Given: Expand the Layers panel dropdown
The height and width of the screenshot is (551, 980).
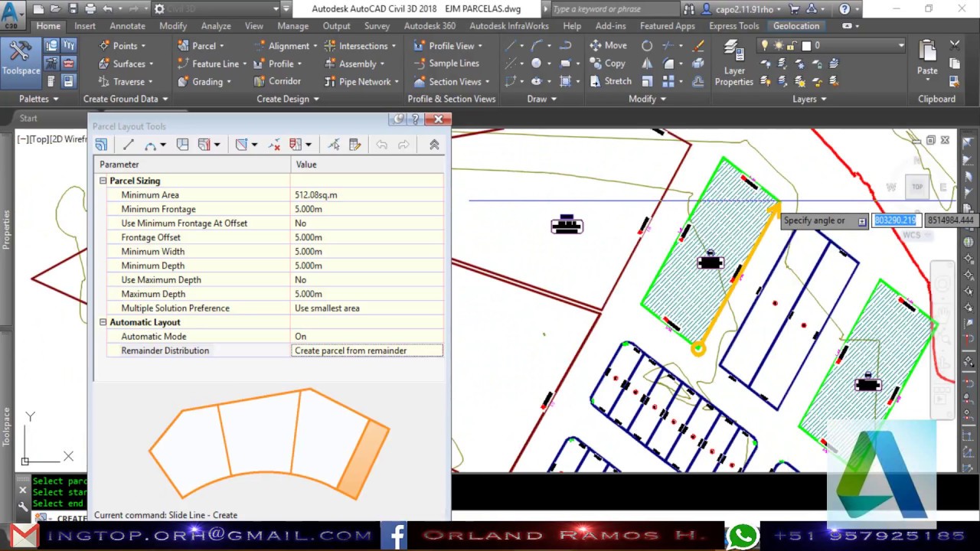Looking at the screenshot, I should (809, 99).
